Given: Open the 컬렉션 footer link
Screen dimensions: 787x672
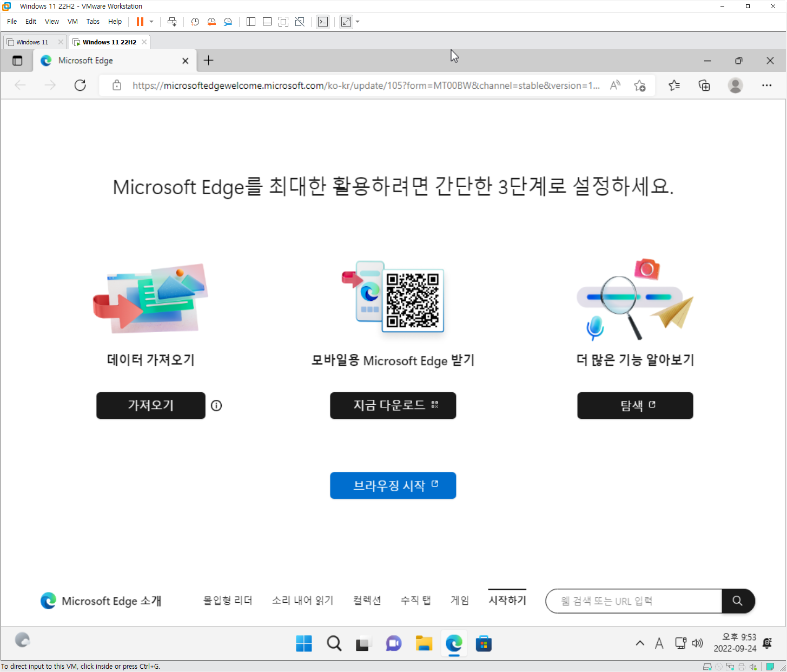Looking at the screenshot, I should [367, 601].
